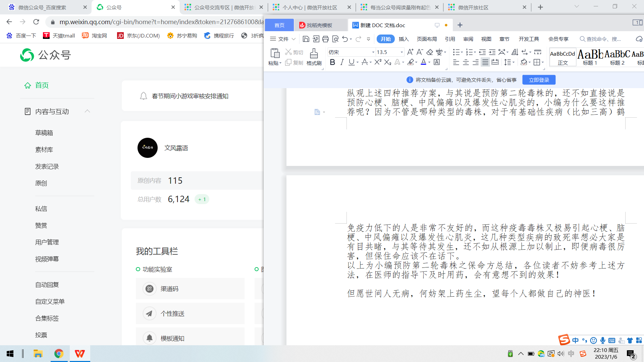Click the print icon in WPS toolbar
644x362 pixels.
pos(325,39)
